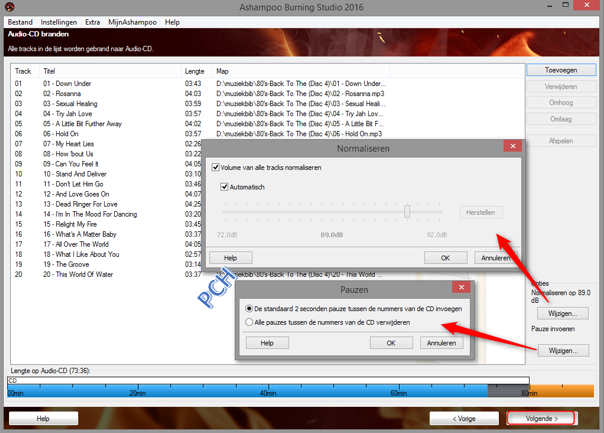Click Wijzigen under Pauze invoeren
The height and width of the screenshot is (433, 604).
tap(563, 351)
